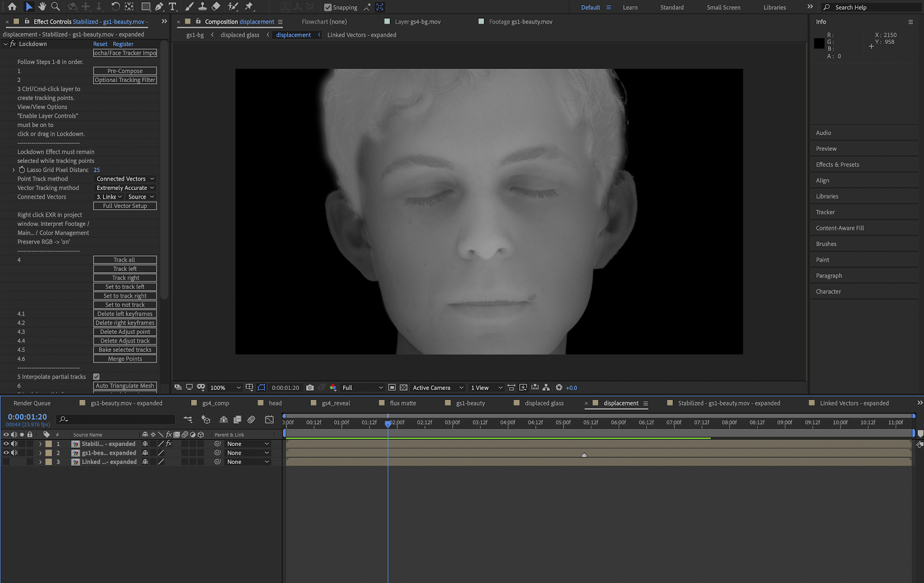Uncheck Interpolate partial tracks
924x583 pixels.
96,377
